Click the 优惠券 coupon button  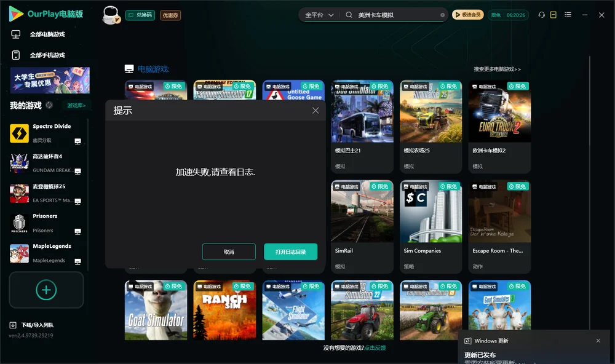click(170, 15)
